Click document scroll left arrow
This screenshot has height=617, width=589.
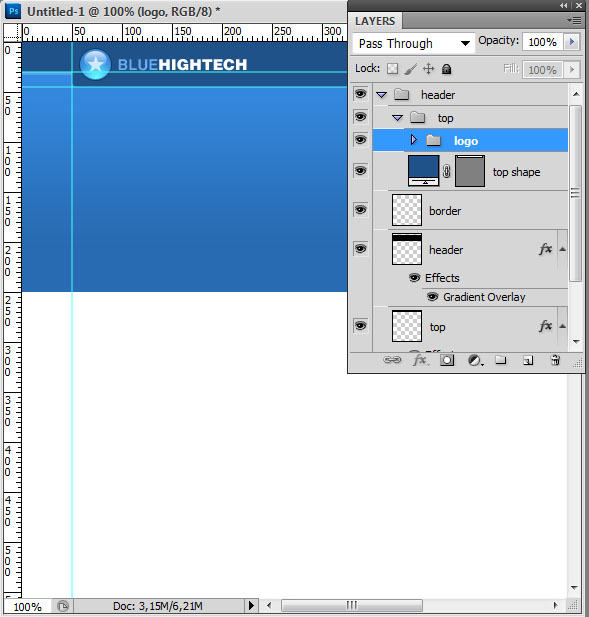coord(269,605)
